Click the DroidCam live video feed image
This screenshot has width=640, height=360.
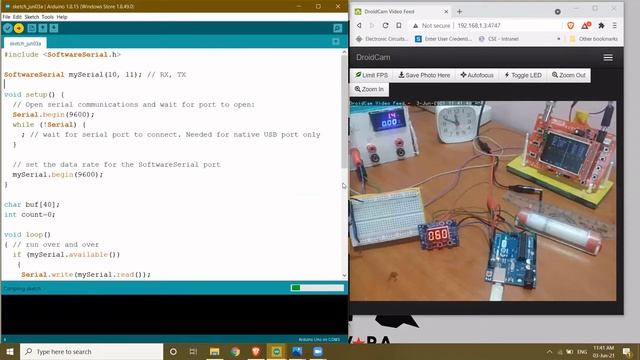coord(483,201)
